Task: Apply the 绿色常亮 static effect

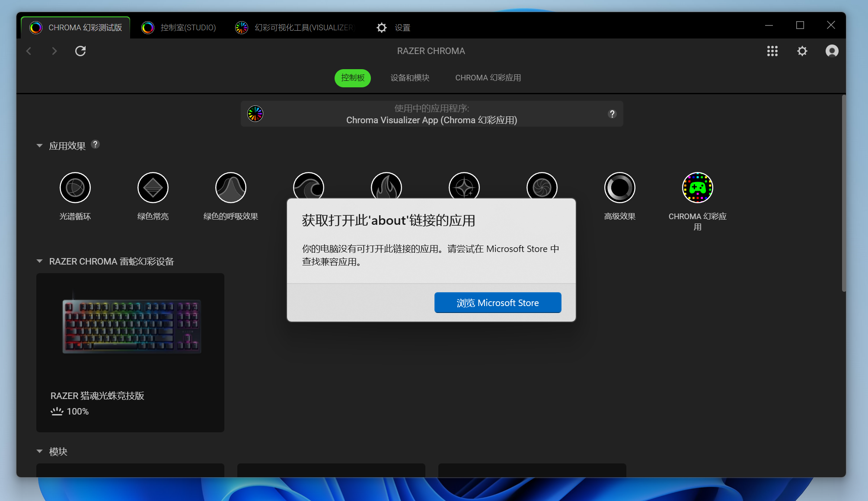Action: tap(153, 188)
